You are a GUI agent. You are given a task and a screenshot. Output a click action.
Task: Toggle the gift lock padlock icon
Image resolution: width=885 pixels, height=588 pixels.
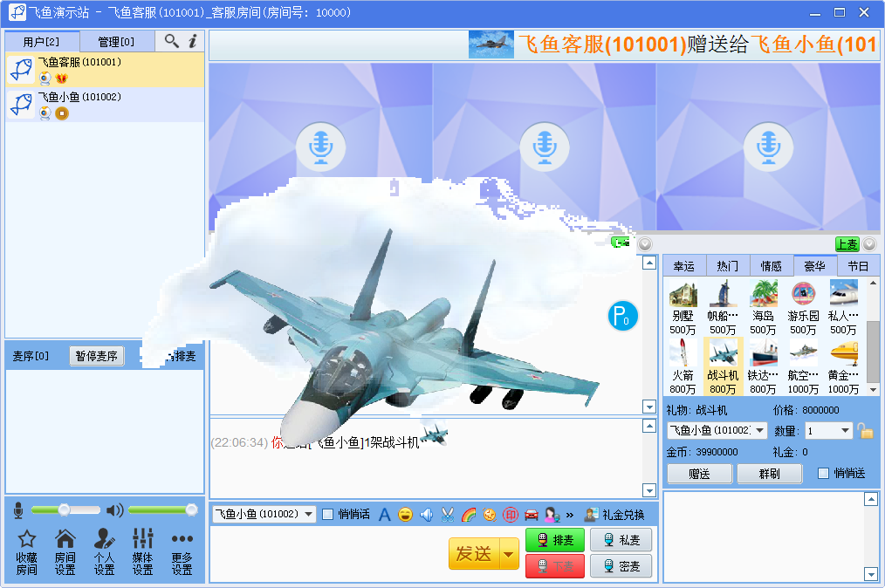[x=865, y=430]
